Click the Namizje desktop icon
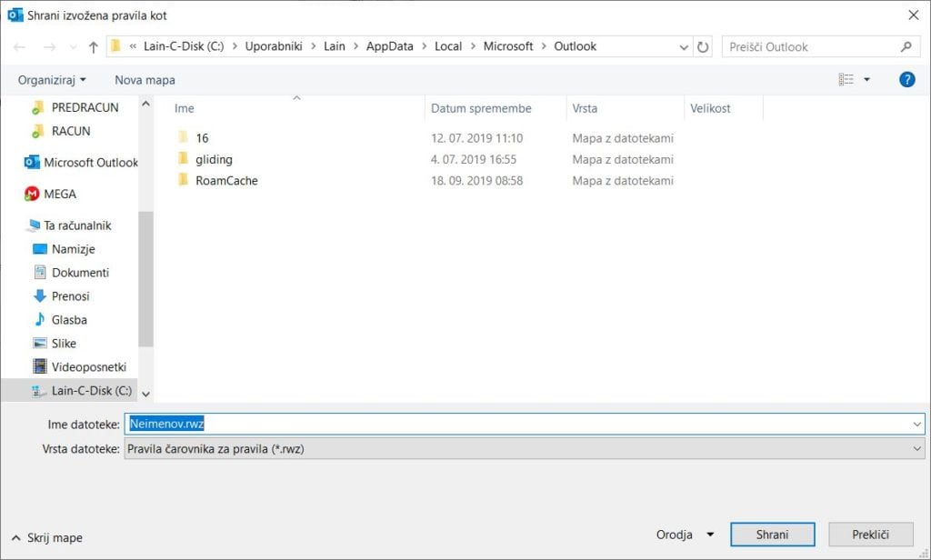The image size is (931, 560). (x=40, y=249)
